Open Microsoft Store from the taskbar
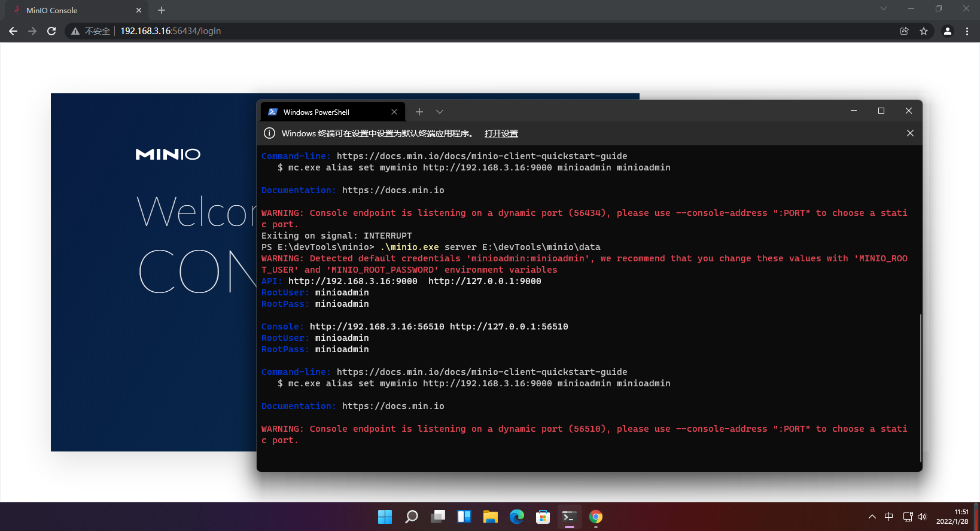Screen dimensions: 980x531 [x=543, y=517]
